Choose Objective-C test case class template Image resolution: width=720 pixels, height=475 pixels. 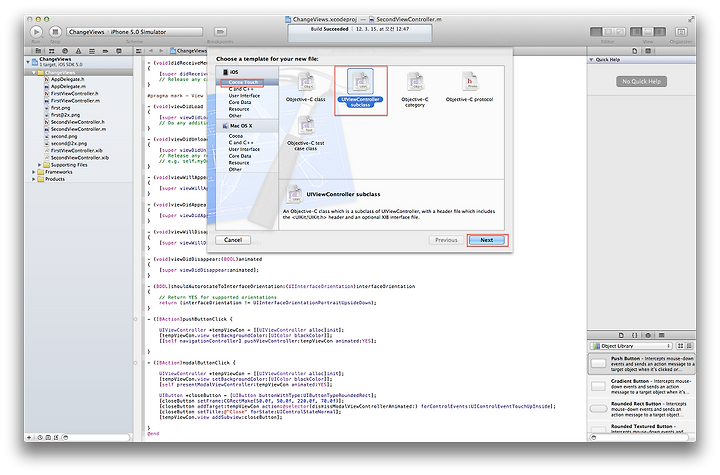pyautogui.click(x=305, y=133)
